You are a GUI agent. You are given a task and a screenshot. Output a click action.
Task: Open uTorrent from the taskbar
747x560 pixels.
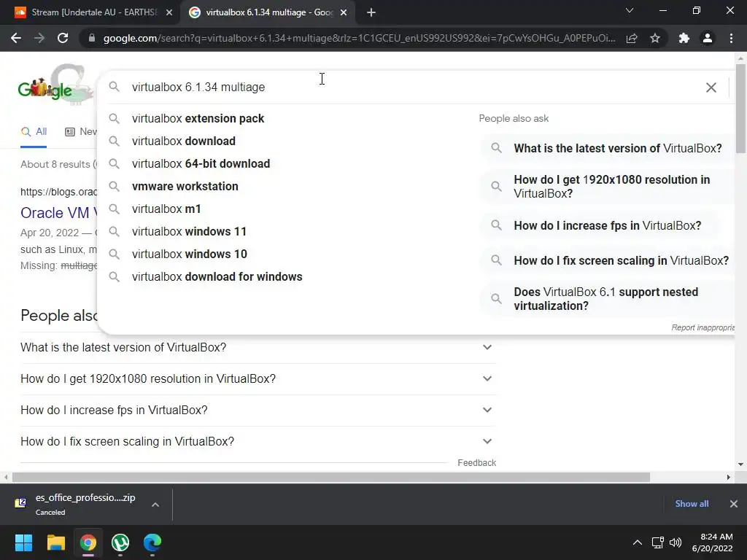pyautogui.click(x=120, y=542)
